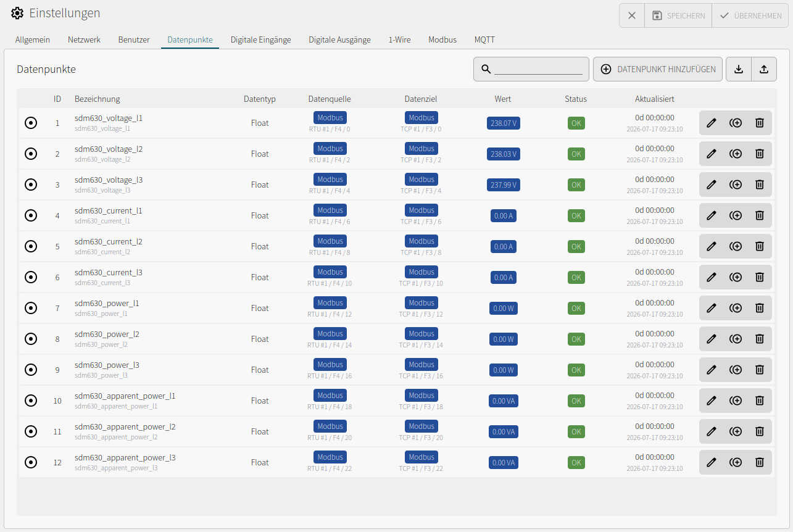The image size is (793, 532).
Task: Open the Allgemein tab
Action: pos(33,39)
